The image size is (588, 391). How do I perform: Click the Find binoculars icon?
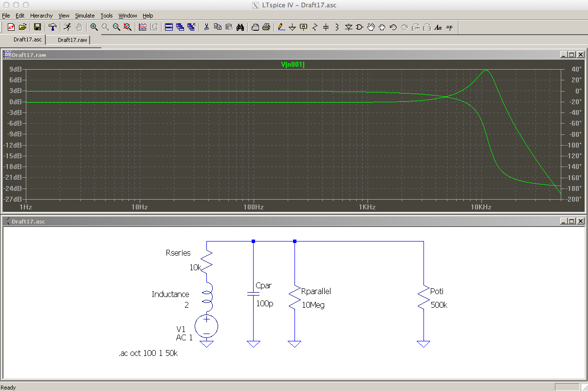click(x=240, y=27)
